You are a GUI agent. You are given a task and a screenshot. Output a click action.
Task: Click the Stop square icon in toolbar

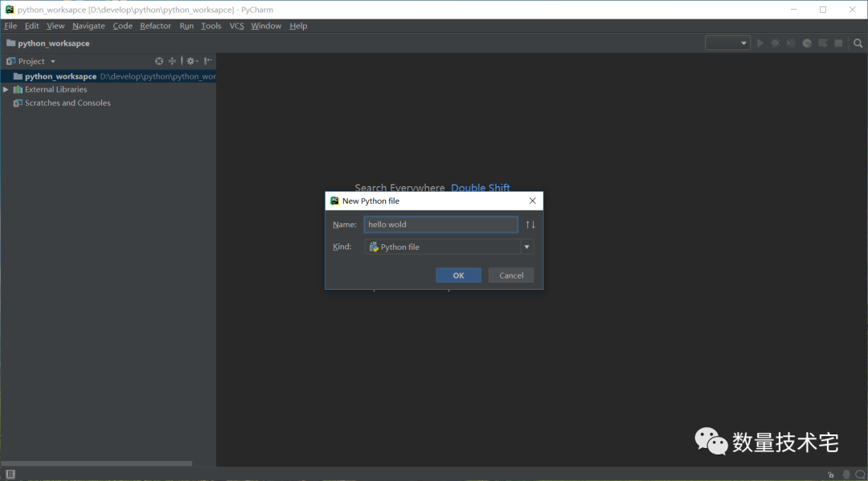click(x=838, y=43)
